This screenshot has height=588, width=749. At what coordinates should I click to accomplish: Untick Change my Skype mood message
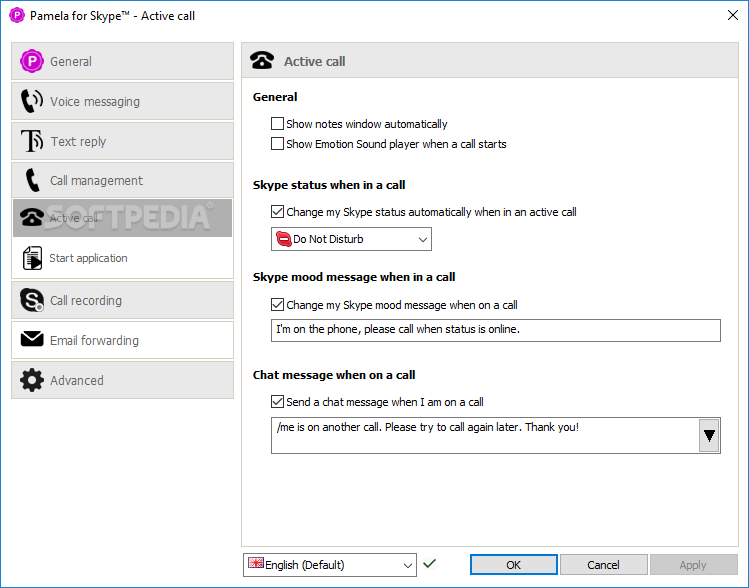point(277,304)
